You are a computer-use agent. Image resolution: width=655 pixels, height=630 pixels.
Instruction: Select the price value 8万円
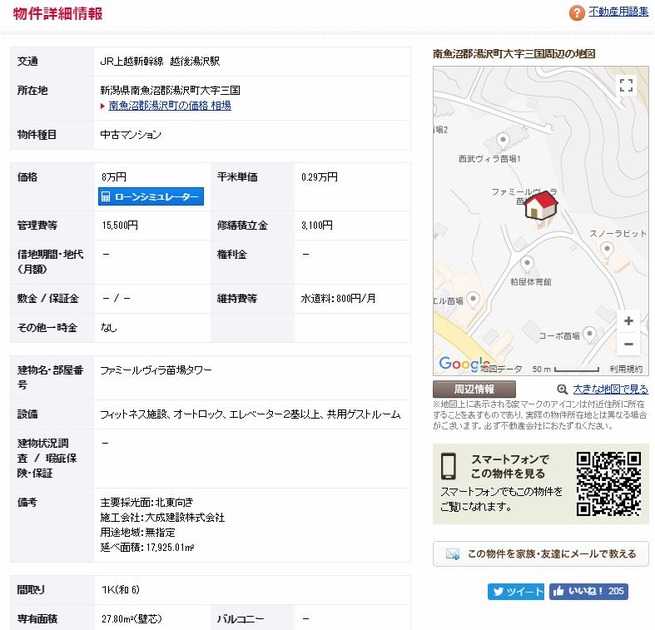tap(114, 177)
